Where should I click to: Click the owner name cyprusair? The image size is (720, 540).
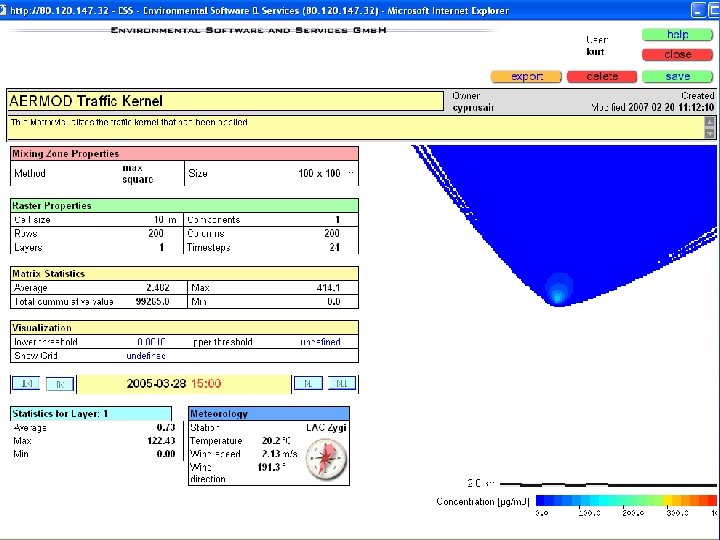tap(473, 108)
